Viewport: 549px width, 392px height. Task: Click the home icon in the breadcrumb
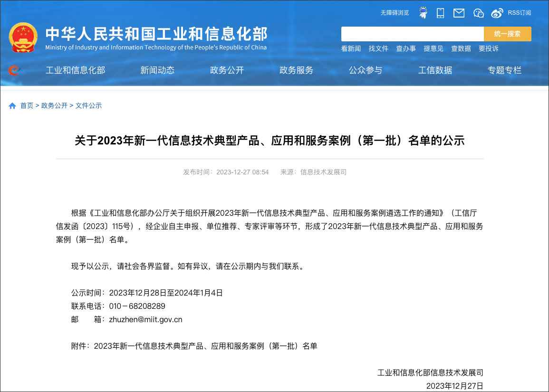(x=12, y=105)
